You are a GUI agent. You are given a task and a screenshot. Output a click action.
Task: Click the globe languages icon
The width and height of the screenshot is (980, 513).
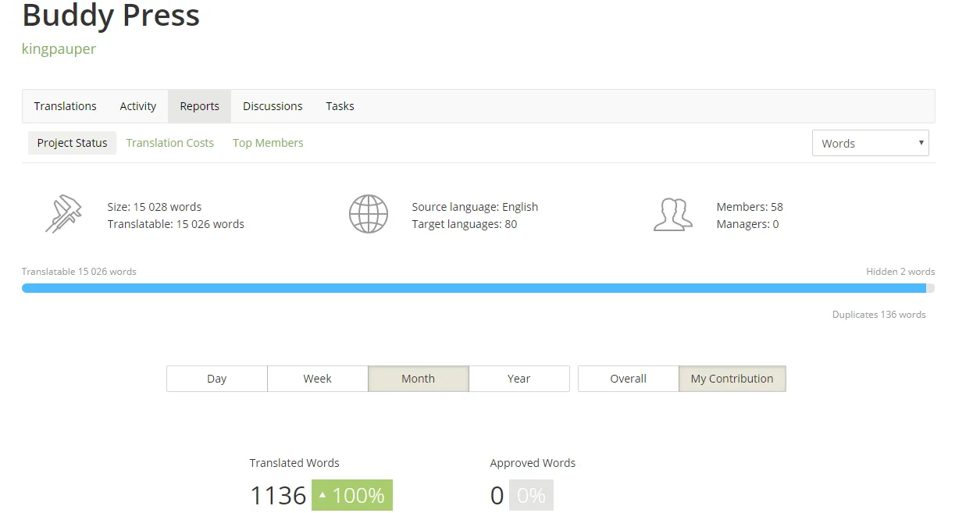[x=369, y=214]
